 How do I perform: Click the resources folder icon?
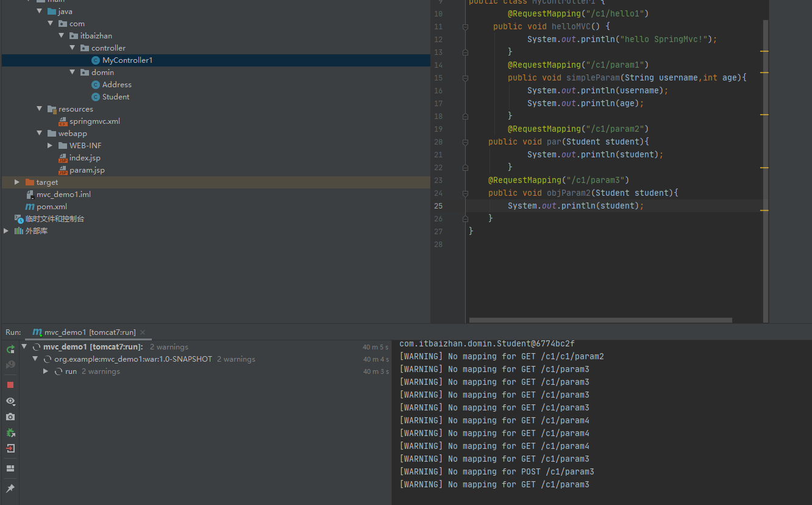[x=52, y=109]
